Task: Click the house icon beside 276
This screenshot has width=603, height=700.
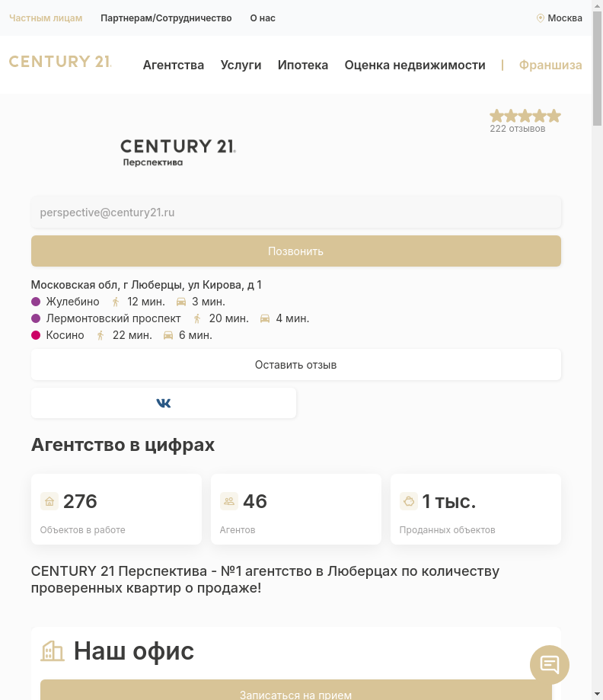Action: [x=49, y=501]
